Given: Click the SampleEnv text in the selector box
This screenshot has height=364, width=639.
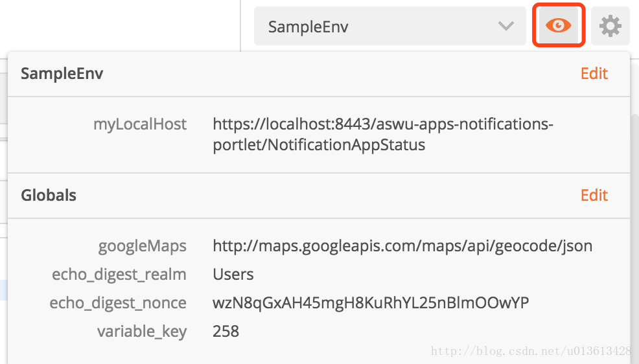Looking at the screenshot, I should (308, 27).
